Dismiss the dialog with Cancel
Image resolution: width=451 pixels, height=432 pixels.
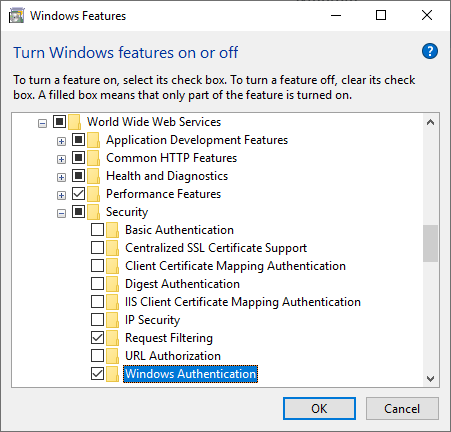tap(402, 409)
